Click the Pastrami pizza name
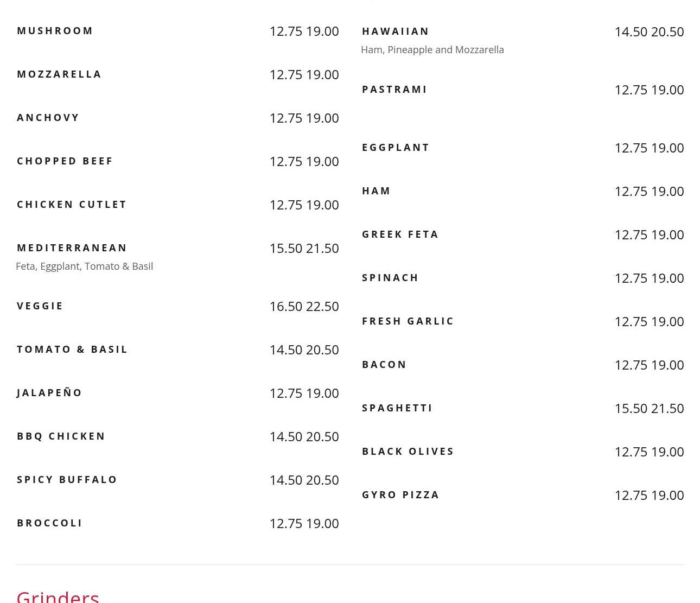The image size is (700, 603). click(x=394, y=90)
